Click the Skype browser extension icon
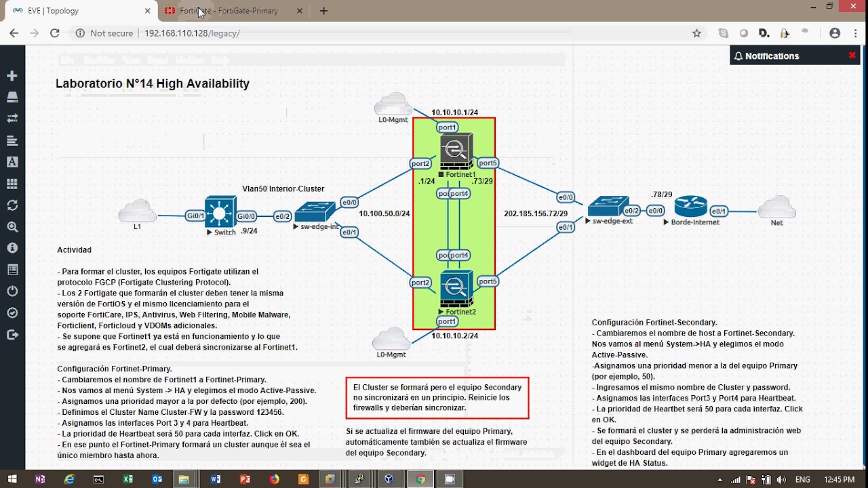 coord(724,33)
